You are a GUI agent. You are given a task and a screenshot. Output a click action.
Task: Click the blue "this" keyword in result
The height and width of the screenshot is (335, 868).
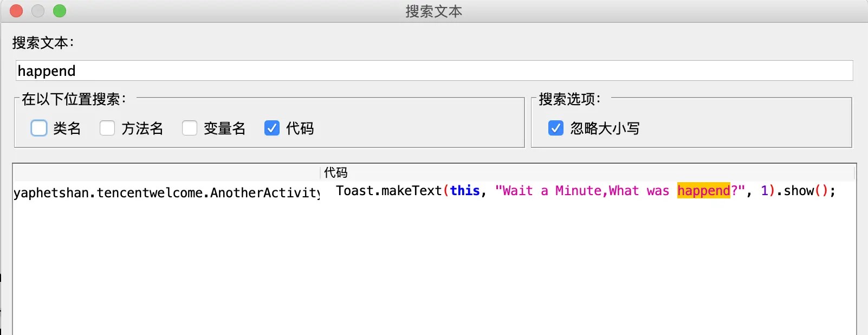[465, 191]
